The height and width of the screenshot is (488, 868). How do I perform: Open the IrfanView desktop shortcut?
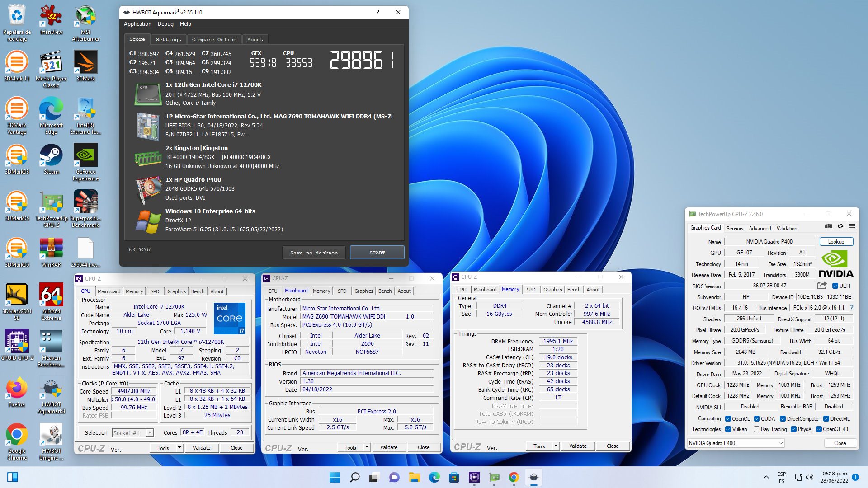[51, 20]
